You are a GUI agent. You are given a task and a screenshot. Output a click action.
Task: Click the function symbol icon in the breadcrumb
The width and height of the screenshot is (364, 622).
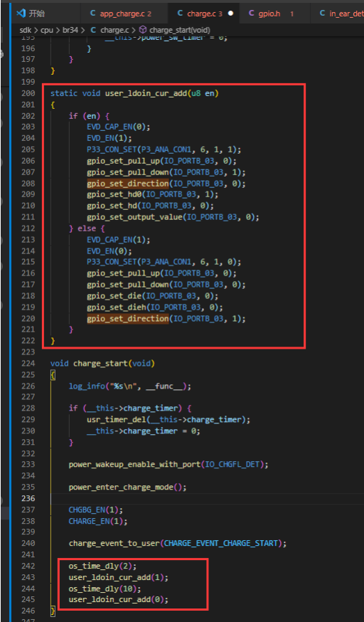143,30
